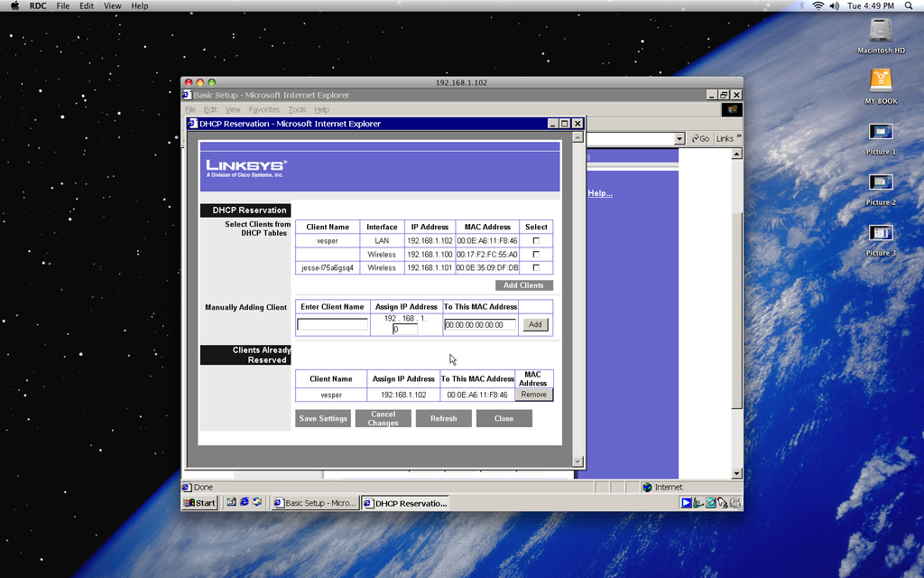Click the Add button for manual client
This screenshot has width=924, height=578.
[x=535, y=324]
